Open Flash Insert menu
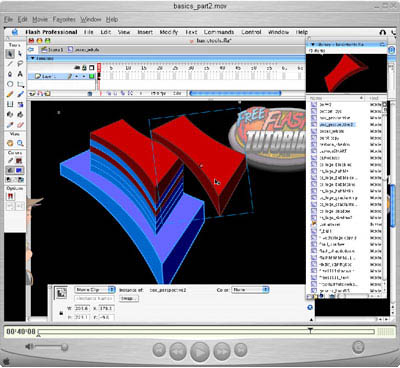Screen dimensions: 400x368 click(x=145, y=32)
